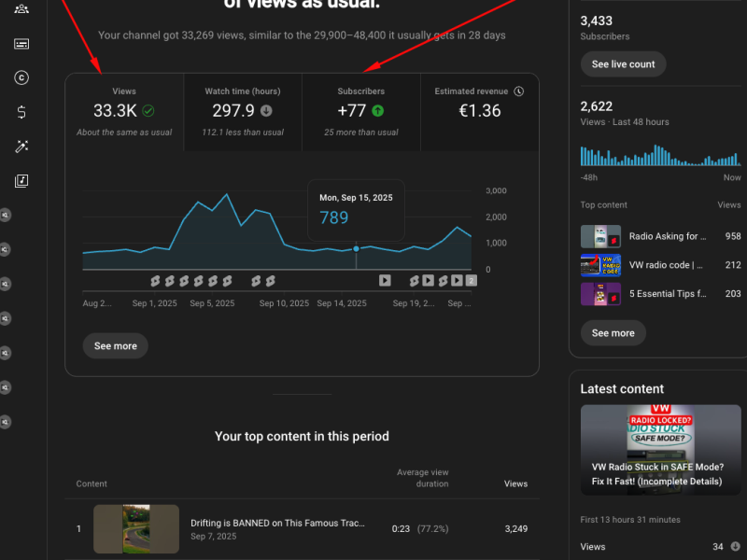Select the Watch time (hours) tab
This screenshot has width=747, height=560.
pos(242,112)
